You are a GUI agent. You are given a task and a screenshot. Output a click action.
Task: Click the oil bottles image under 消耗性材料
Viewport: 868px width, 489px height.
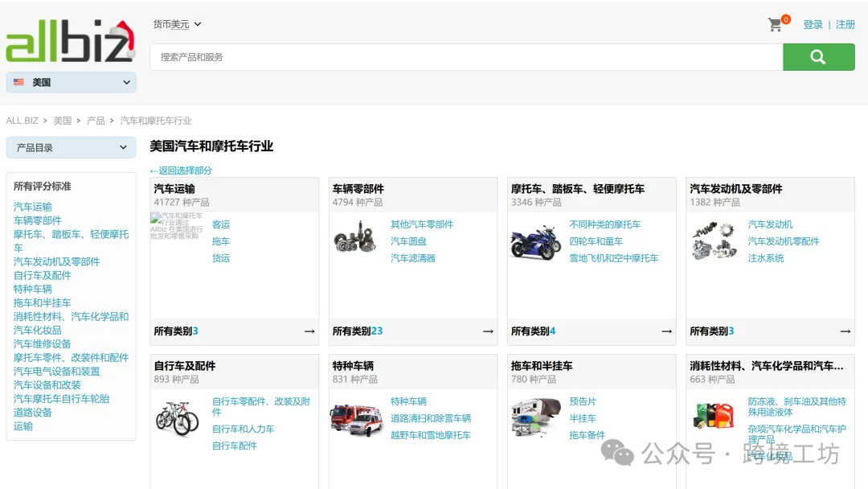tap(714, 415)
